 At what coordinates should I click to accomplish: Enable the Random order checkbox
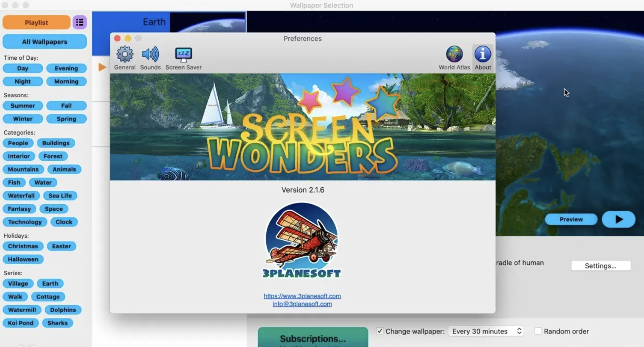(538, 331)
